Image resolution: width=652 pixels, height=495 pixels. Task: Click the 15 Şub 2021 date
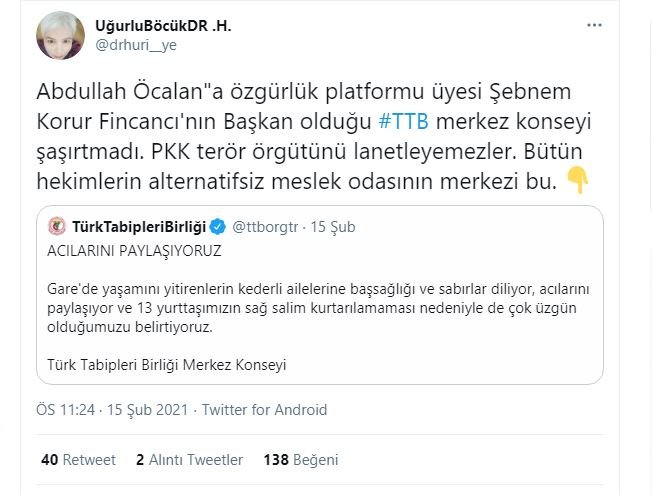tap(146, 410)
